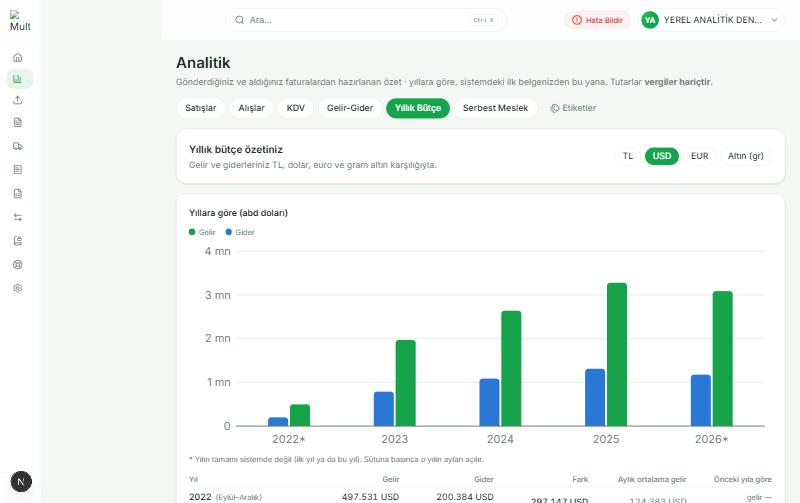Click the Yıllara göre (abd doları) chart title

pos(238,213)
